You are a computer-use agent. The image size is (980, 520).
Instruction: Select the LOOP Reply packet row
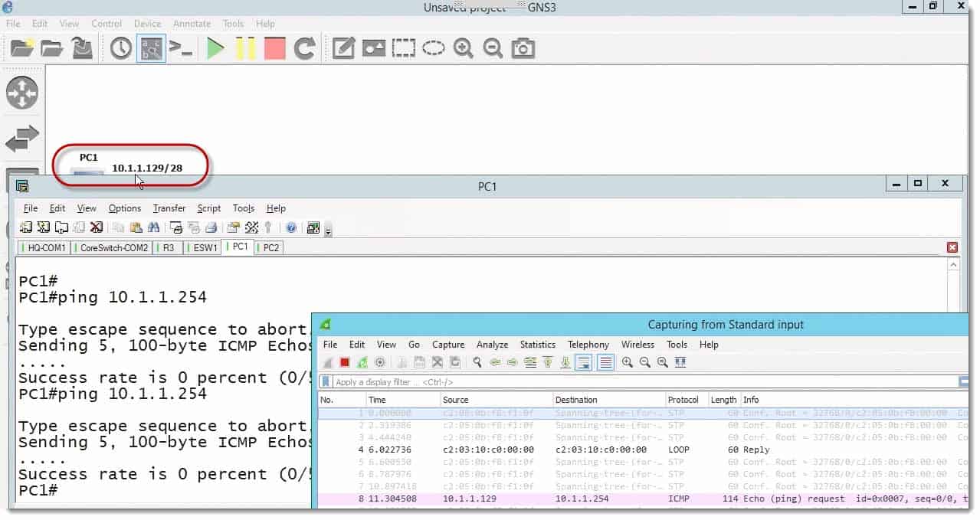tap(643, 450)
